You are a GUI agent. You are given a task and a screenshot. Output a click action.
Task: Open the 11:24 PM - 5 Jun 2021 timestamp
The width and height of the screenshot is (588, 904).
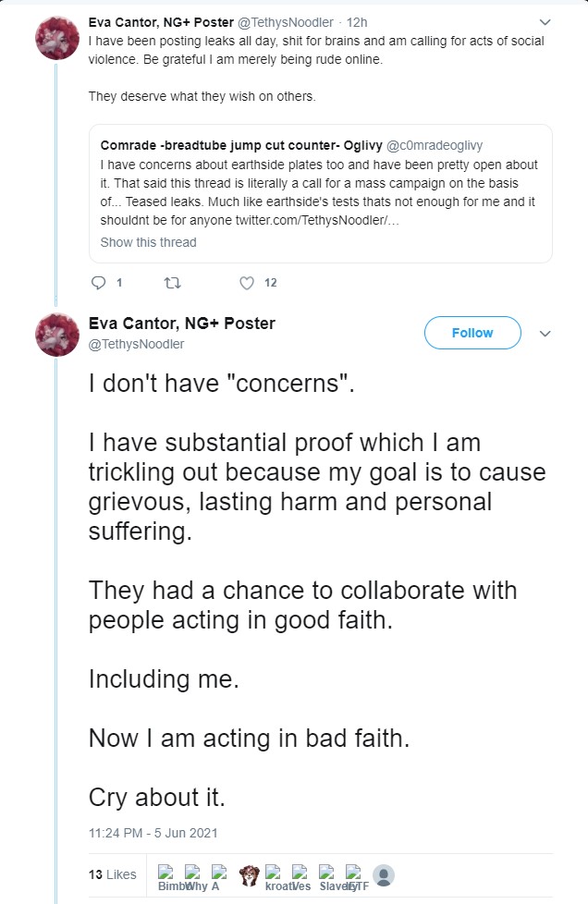[153, 833]
